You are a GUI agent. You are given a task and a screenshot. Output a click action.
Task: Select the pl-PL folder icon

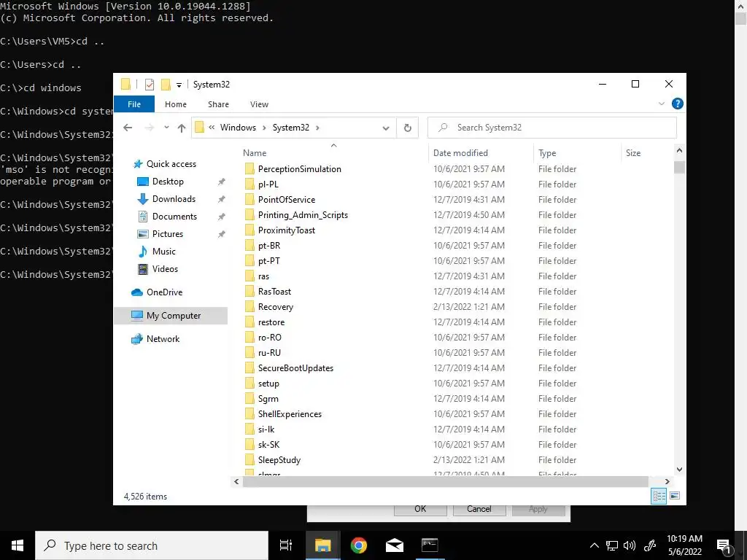(x=249, y=184)
